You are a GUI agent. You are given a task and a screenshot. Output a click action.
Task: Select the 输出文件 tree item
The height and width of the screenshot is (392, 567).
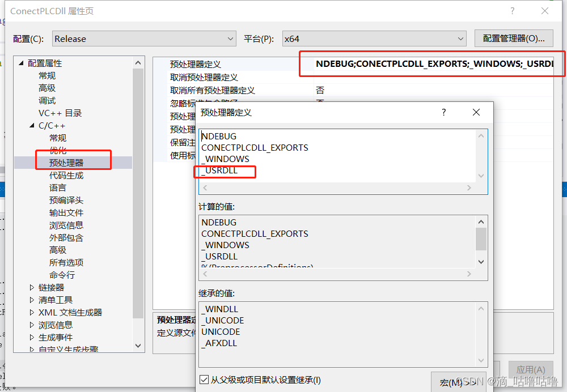click(66, 212)
